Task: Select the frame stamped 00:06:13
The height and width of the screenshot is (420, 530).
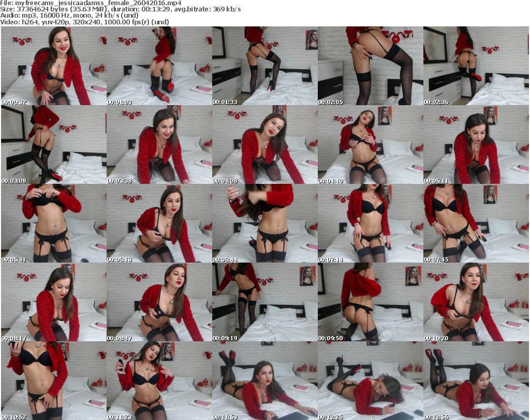Action: [159, 224]
